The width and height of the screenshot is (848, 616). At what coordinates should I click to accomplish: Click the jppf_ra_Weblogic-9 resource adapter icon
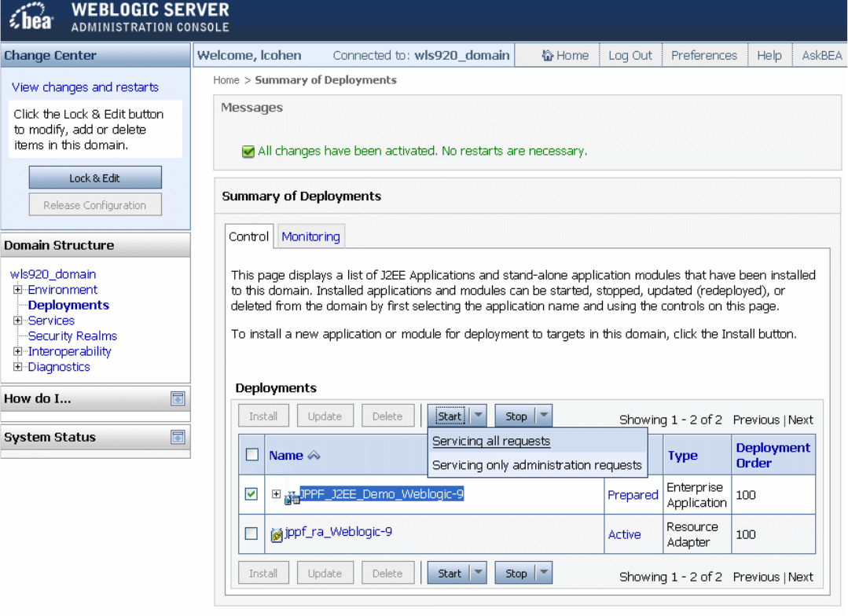click(277, 535)
